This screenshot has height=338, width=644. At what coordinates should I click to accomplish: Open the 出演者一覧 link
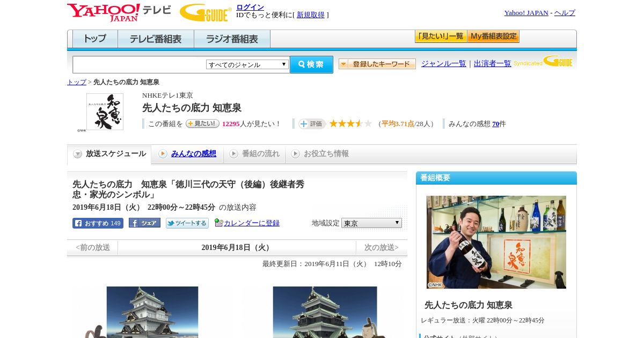(x=493, y=63)
